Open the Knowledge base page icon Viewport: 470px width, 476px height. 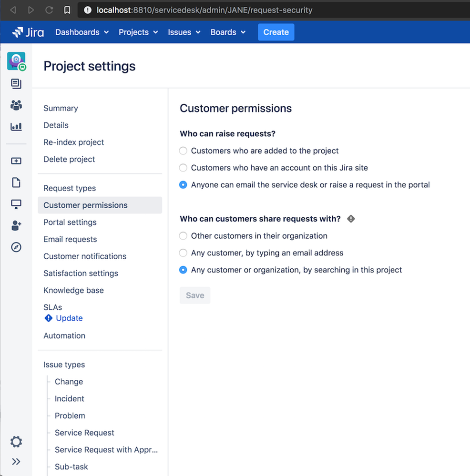[16, 182]
